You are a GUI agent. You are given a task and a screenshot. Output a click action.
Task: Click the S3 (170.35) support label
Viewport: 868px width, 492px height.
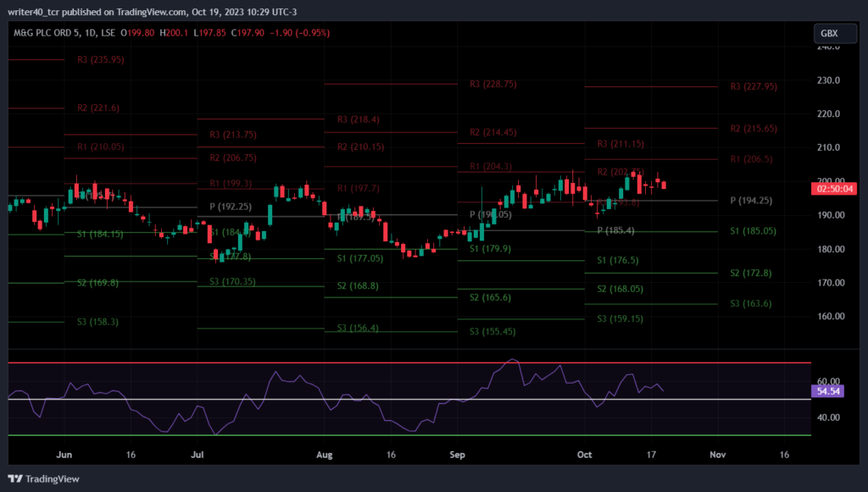coord(232,282)
